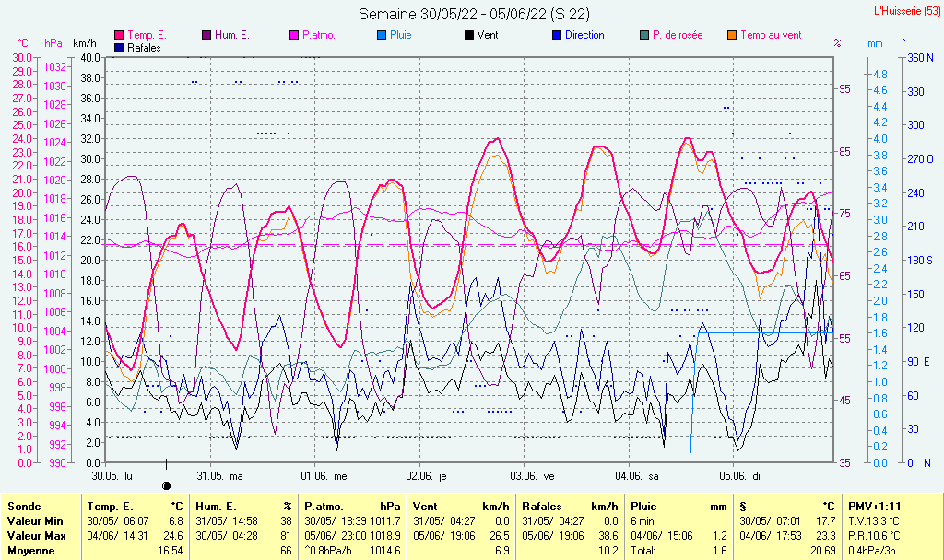Click the °C axis unit label
The image size is (944, 560).
click(x=23, y=43)
